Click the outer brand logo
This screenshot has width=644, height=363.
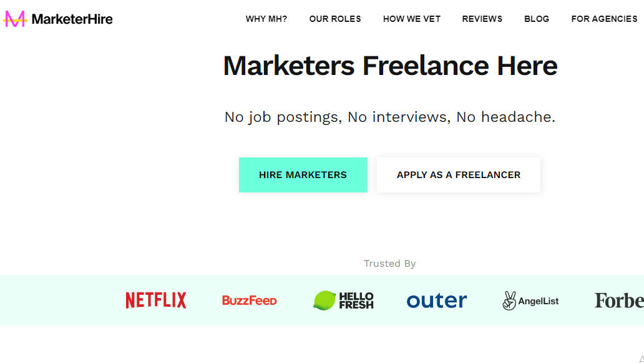pos(437,301)
